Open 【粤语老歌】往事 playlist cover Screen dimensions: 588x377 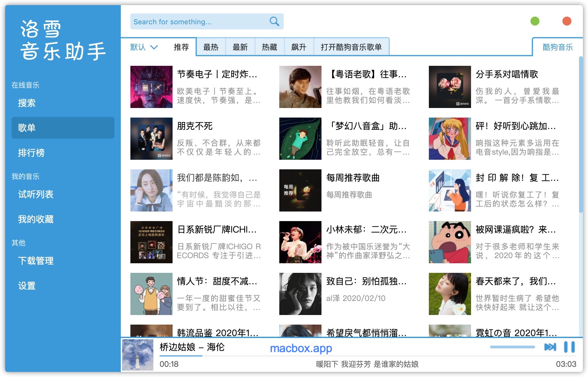coord(300,87)
